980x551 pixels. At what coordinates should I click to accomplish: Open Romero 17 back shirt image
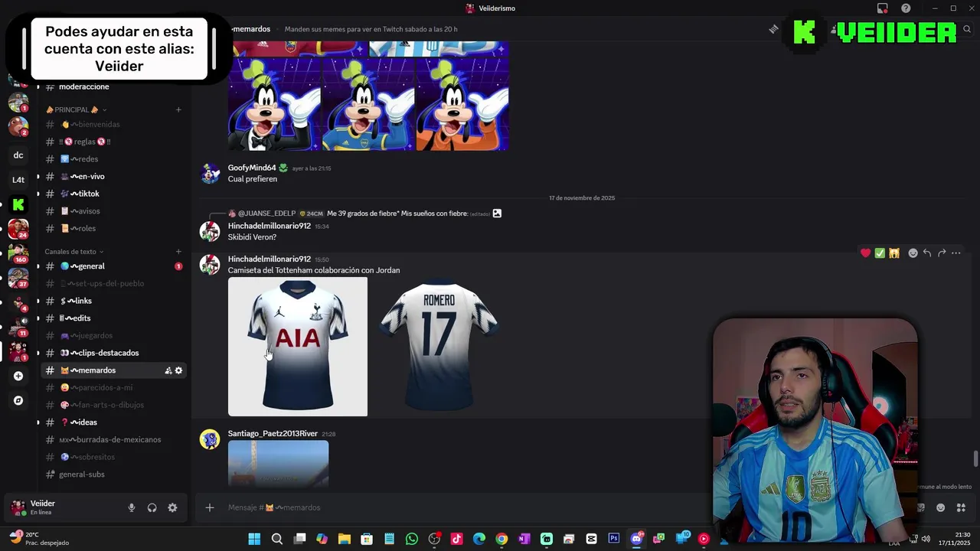click(x=439, y=347)
